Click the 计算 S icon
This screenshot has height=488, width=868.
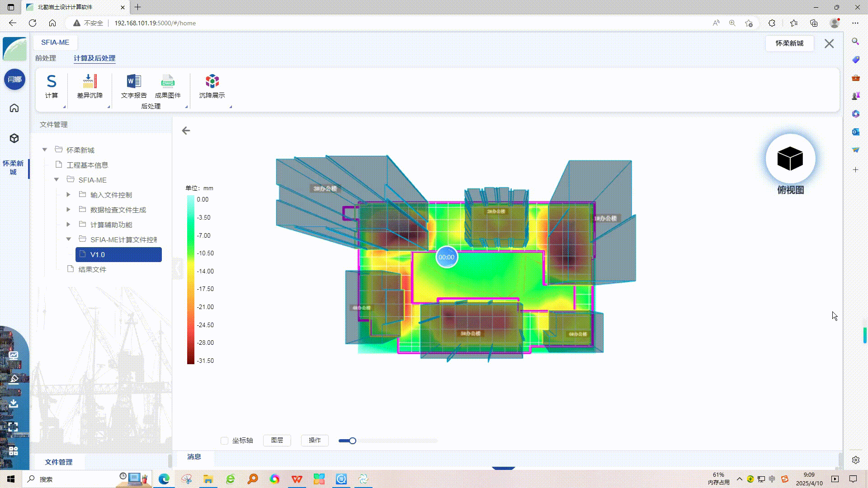[52, 82]
